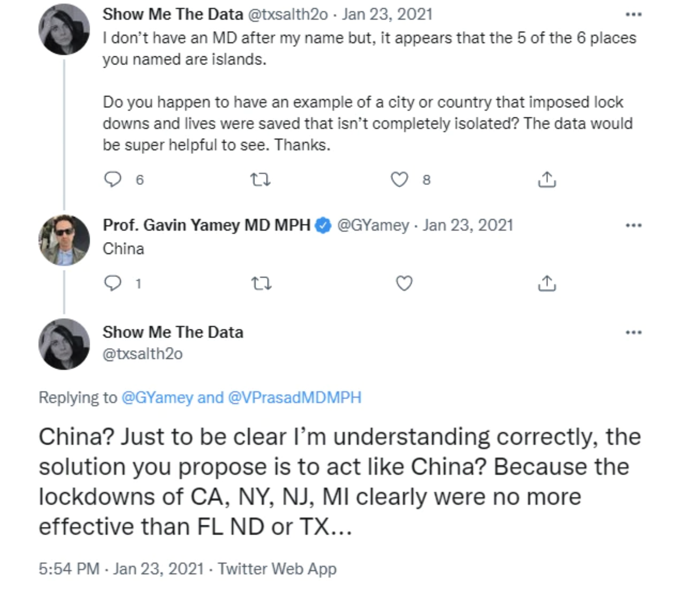Reply to Gavin Yamey's China tweet
Viewport: 700px width, 596px height.
[113, 283]
